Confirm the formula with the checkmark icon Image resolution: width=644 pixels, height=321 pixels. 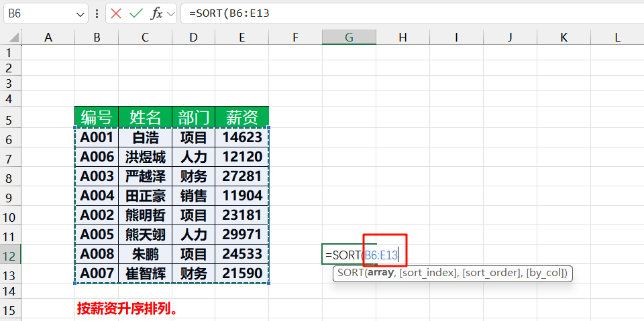(x=136, y=13)
